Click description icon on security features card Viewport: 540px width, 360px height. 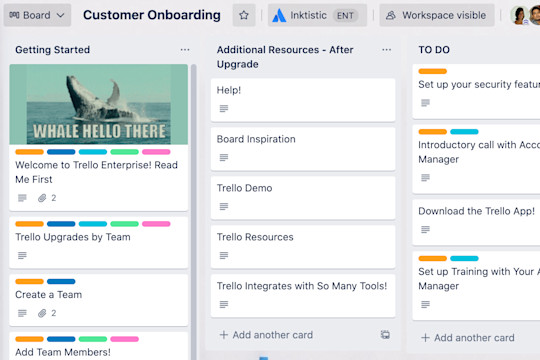(425, 103)
